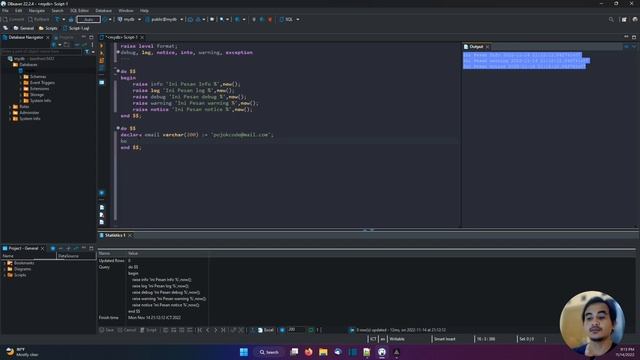This screenshot has height=360, width=640.
Task: Select the Databases folder in navigator
Action: 25,64
